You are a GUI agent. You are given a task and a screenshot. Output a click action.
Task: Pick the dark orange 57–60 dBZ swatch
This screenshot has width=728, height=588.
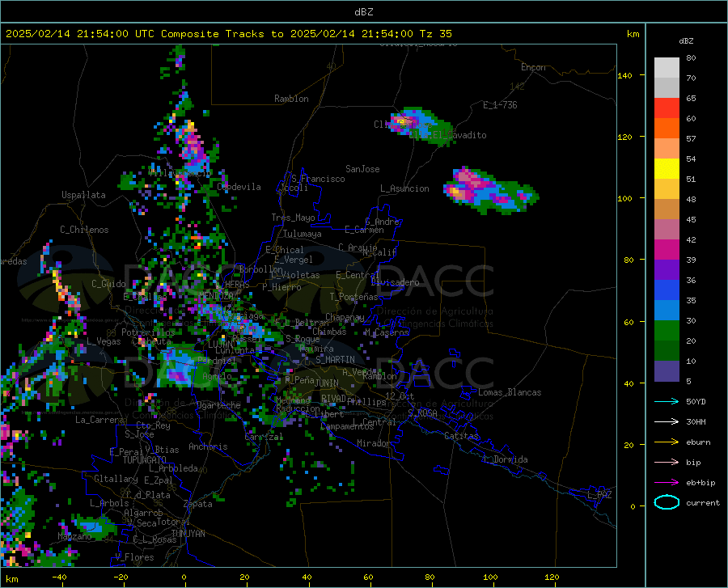[x=667, y=129]
